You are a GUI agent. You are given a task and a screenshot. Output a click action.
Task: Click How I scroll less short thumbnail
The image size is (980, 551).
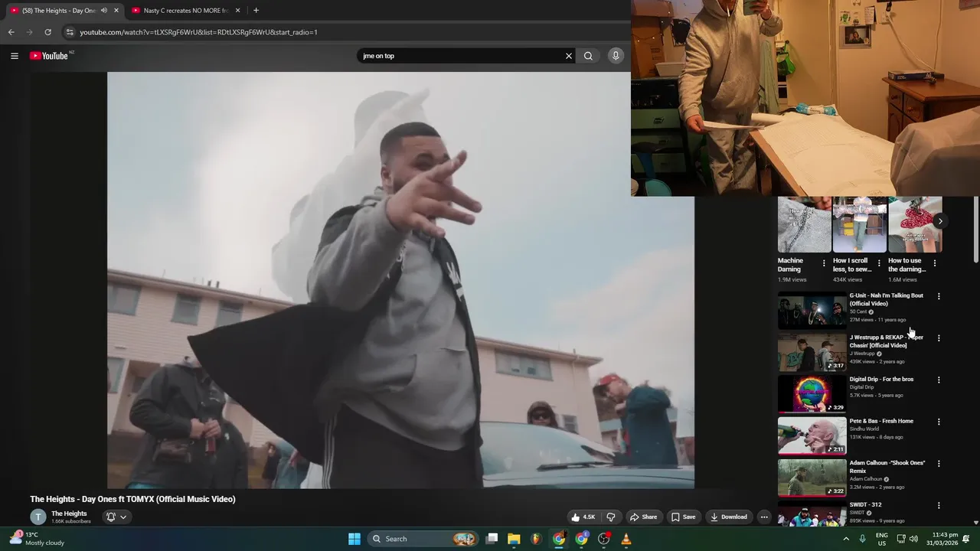(x=859, y=224)
